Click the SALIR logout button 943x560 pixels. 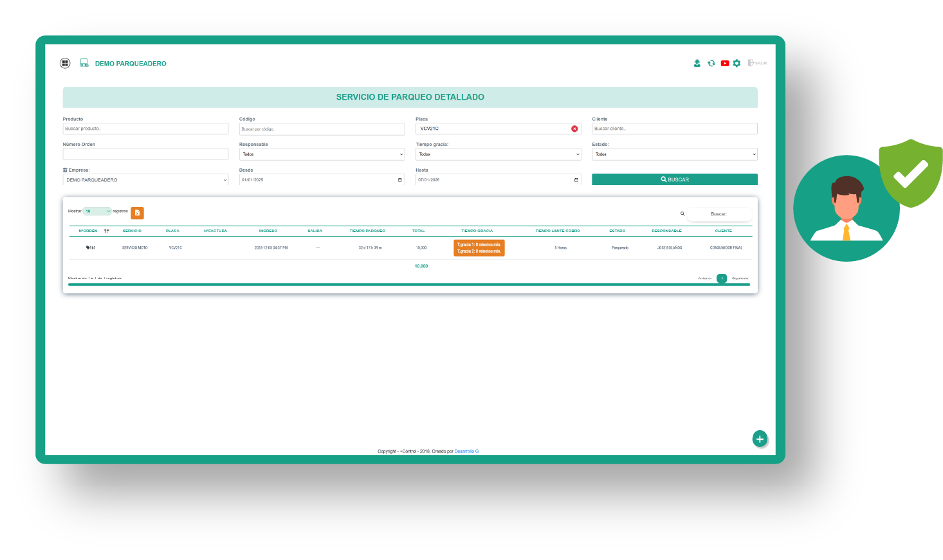(757, 63)
